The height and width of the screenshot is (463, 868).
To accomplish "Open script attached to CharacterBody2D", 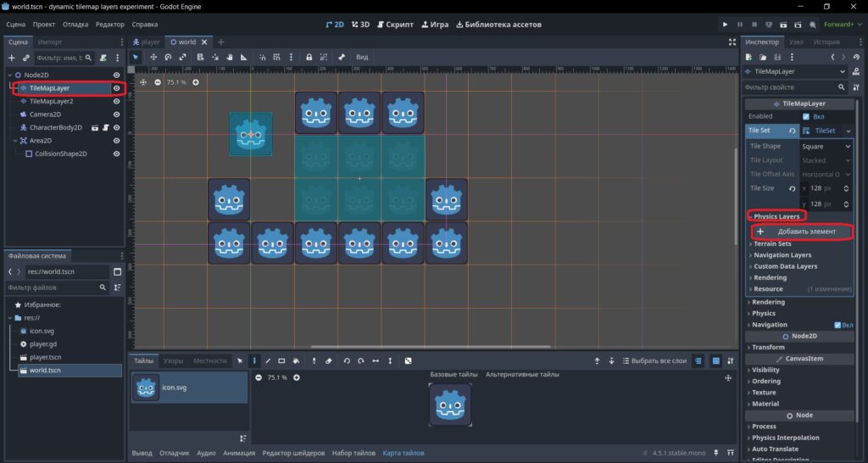I will point(105,127).
